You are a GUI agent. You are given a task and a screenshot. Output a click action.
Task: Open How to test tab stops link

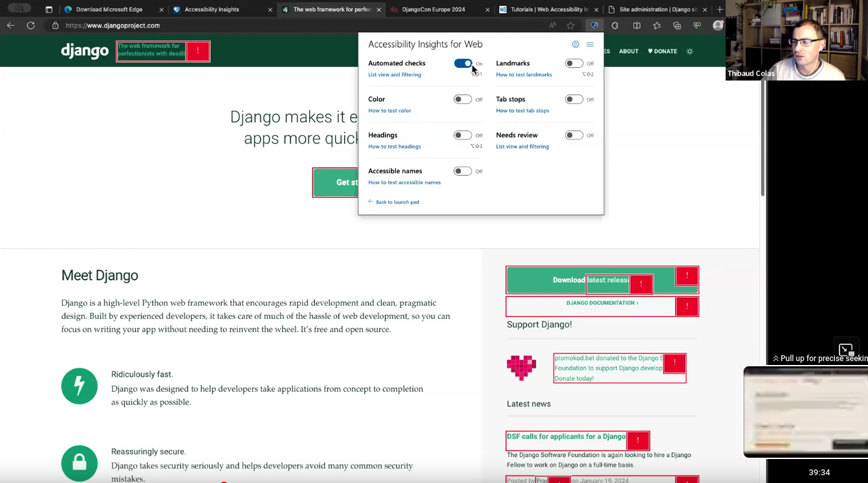pyautogui.click(x=522, y=110)
